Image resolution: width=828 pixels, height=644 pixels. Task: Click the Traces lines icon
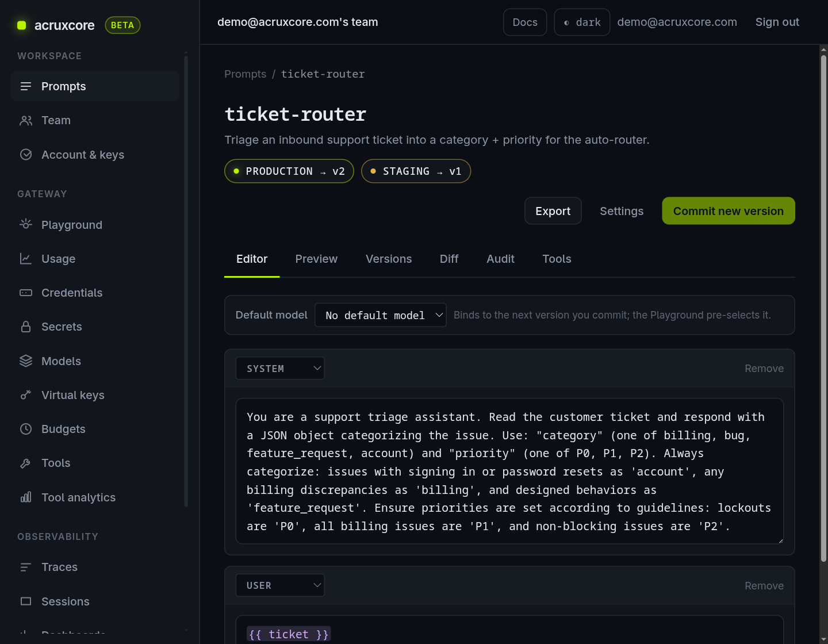26,567
